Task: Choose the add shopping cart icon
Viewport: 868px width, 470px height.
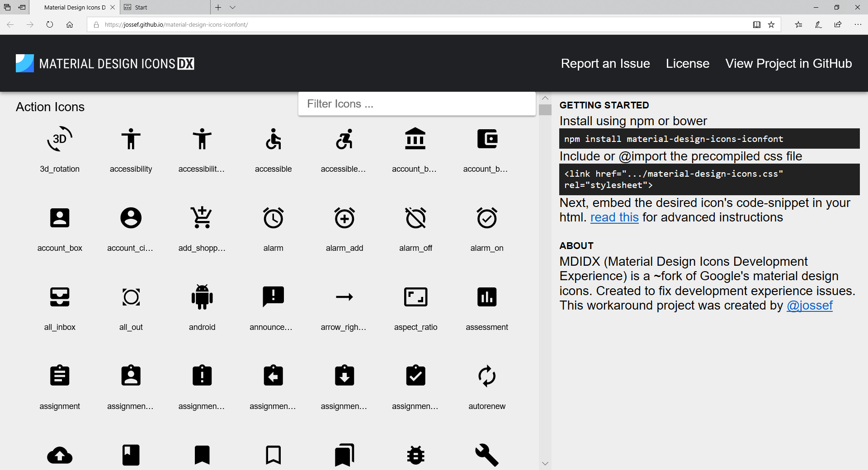Action: (x=202, y=218)
